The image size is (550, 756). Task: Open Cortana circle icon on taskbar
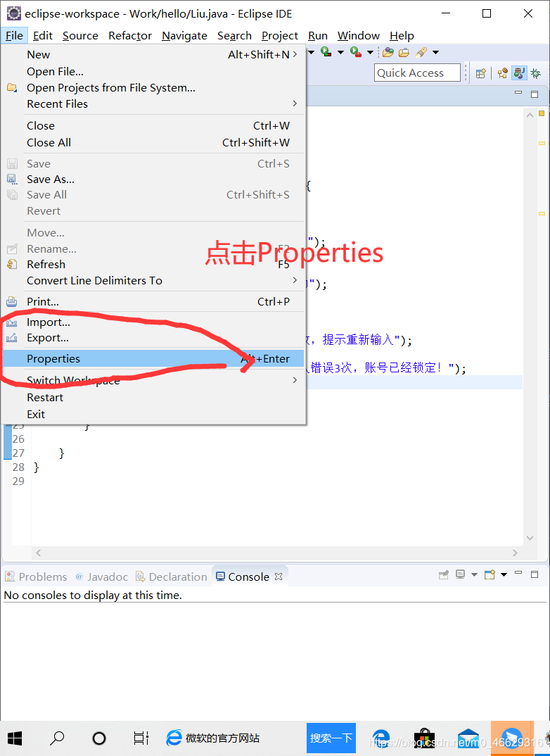99,738
